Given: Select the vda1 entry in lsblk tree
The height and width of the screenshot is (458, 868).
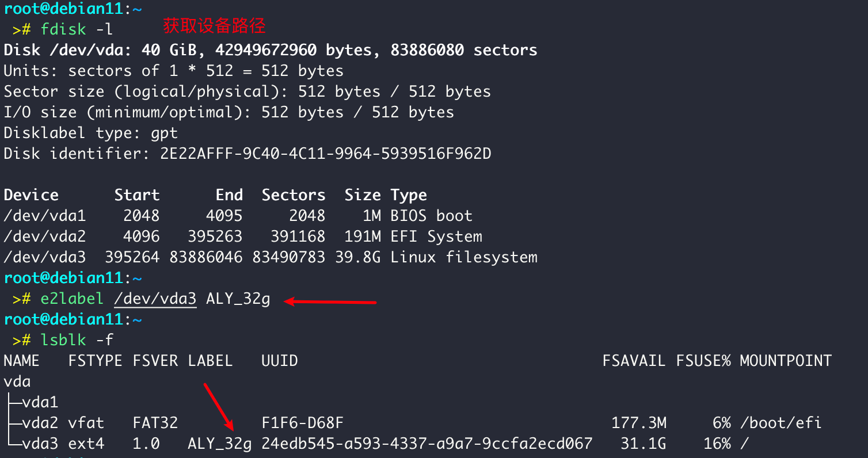Looking at the screenshot, I should pyautogui.click(x=40, y=402).
